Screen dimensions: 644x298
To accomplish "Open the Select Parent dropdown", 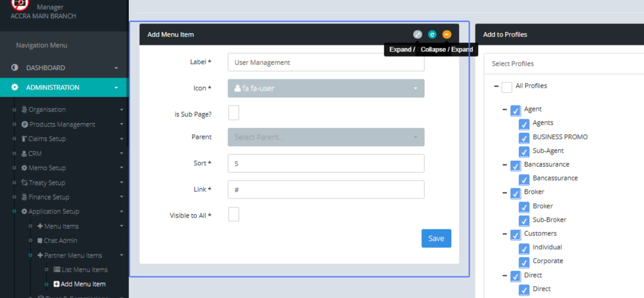I will pyautogui.click(x=326, y=137).
